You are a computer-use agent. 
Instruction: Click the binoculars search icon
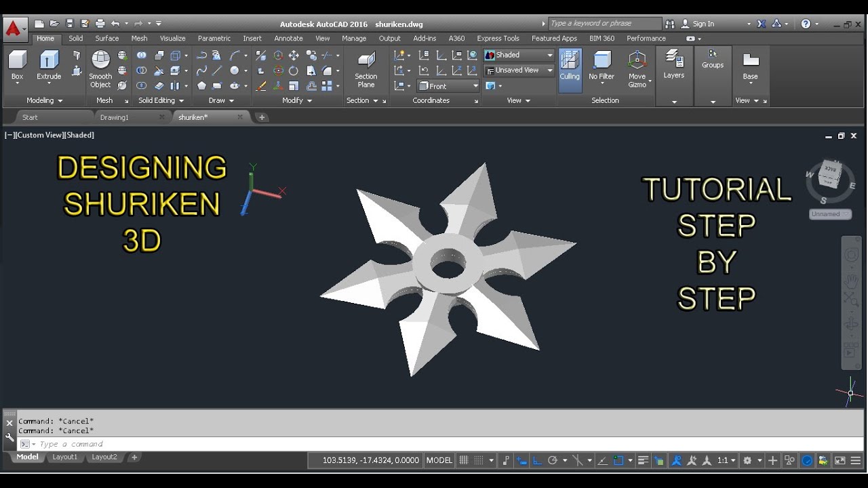[670, 24]
